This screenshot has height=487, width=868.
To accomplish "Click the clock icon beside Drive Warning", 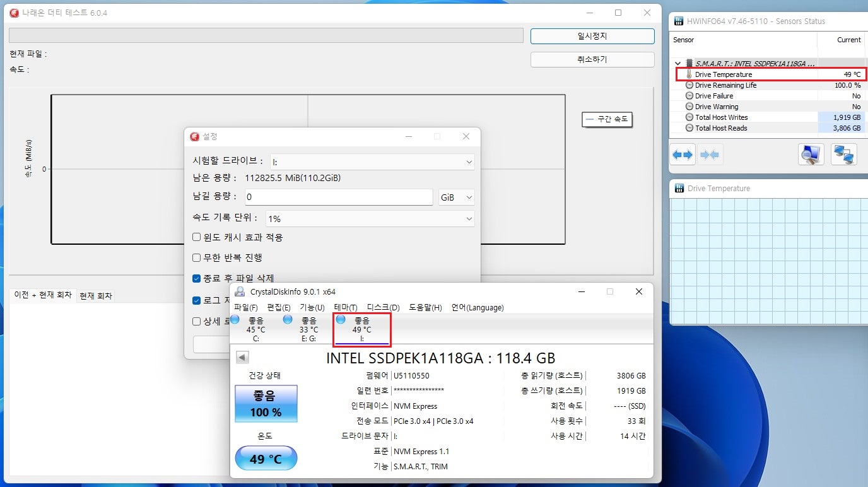I will pos(689,107).
